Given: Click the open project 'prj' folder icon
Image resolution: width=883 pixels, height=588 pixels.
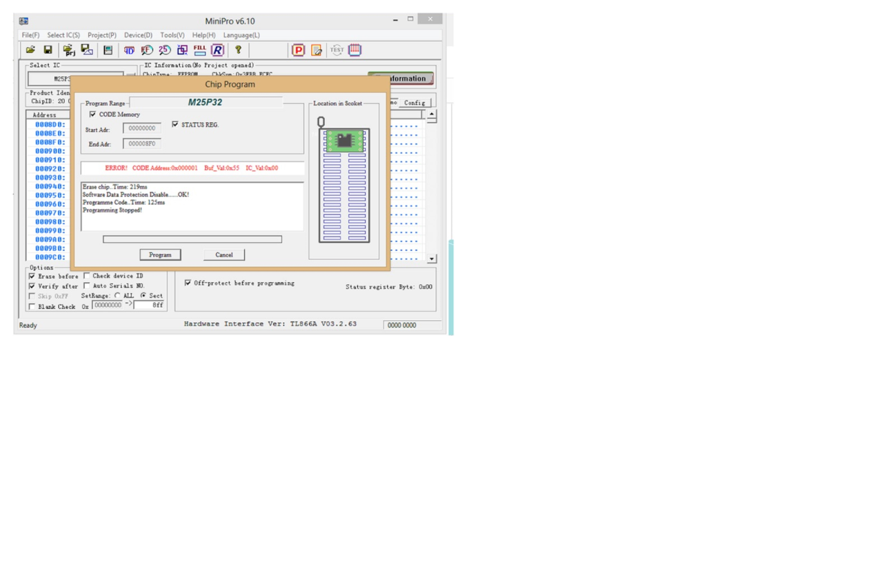Looking at the screenshot, I should [69, 50].
